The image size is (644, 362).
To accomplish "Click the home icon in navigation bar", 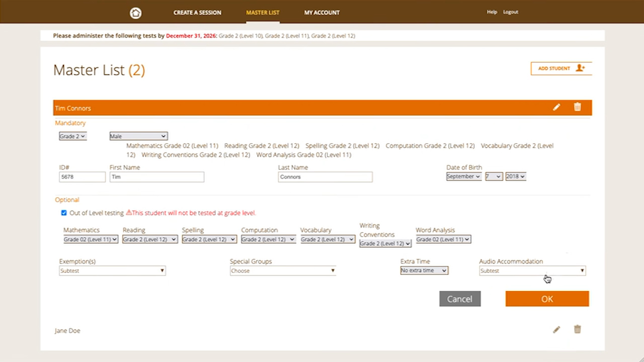I will click(x=135, y=13).
